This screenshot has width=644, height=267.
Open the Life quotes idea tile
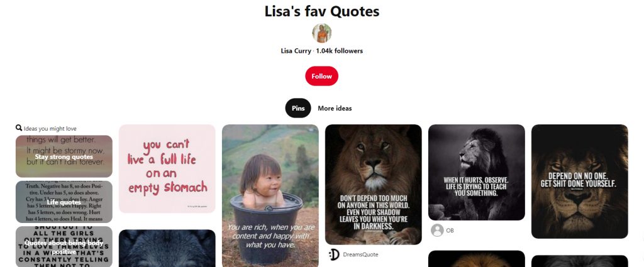[x=64, y=202]
